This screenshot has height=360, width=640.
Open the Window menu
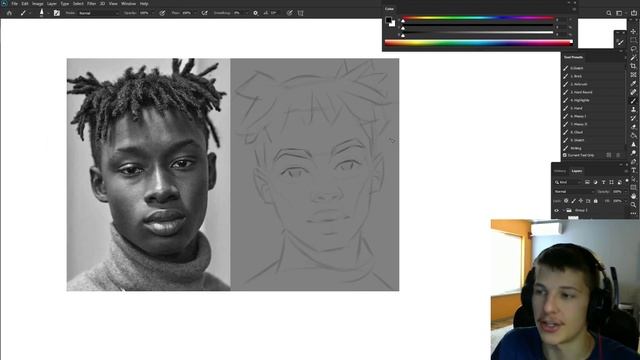[129, 4]
